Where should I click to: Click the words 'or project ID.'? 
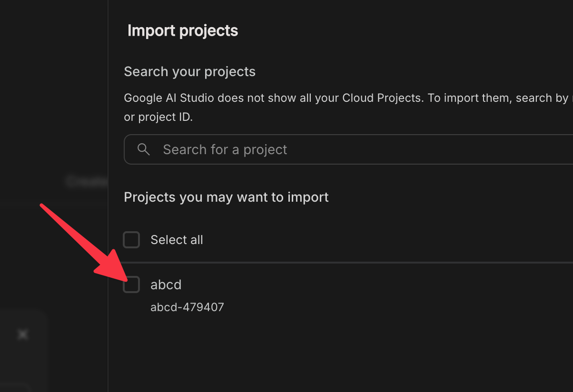pyautogui.click(x=158, y=117)
